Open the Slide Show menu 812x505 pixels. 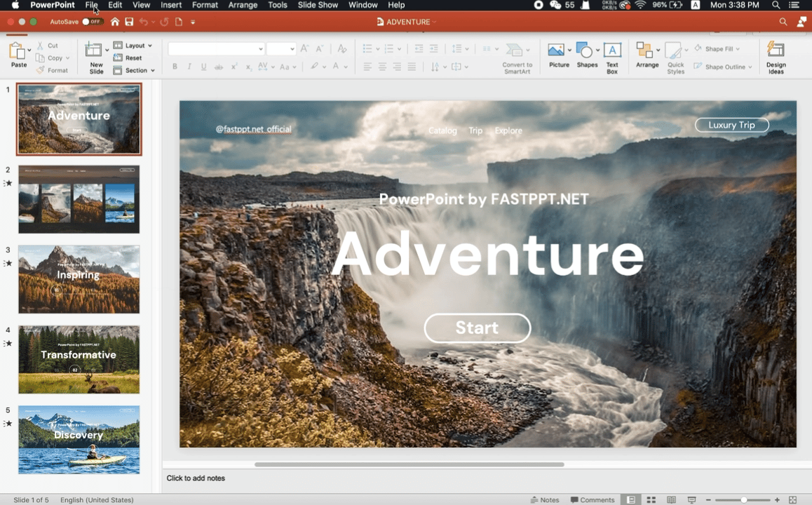[317, 5]
